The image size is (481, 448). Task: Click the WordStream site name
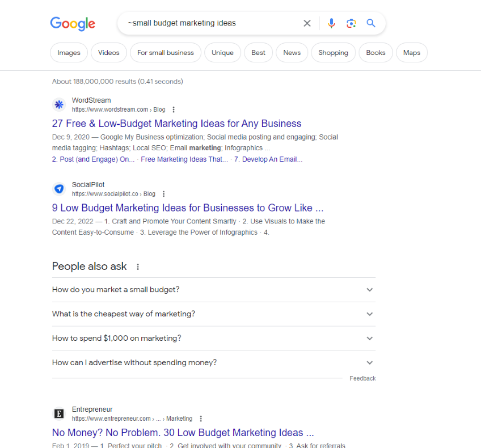coord(91,100)
